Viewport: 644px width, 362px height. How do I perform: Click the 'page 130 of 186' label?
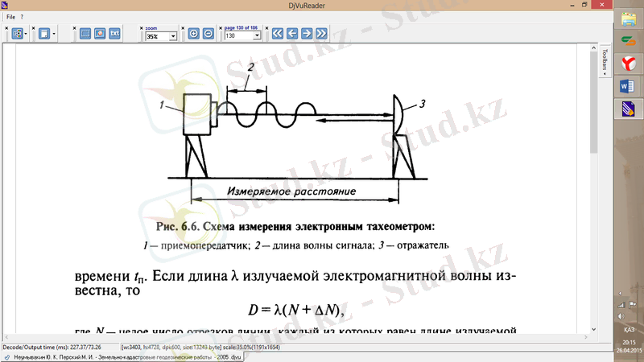(241, 28)
